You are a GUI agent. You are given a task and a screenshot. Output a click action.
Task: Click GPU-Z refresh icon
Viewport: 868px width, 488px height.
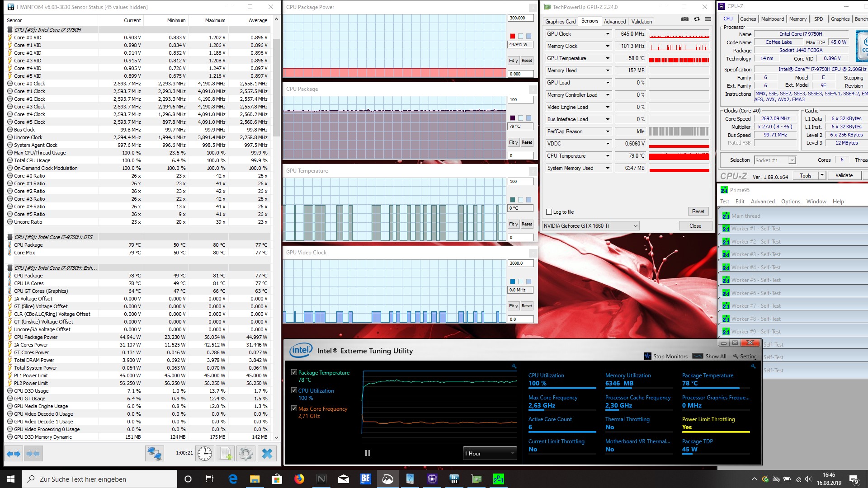coord(697,19)
